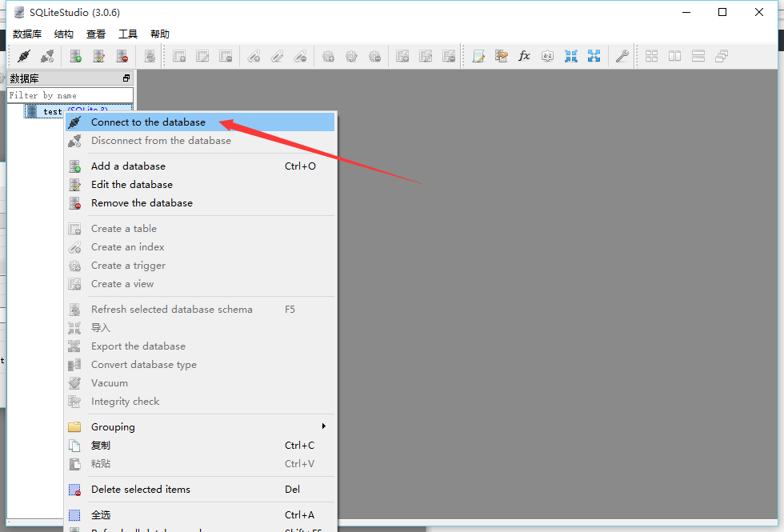
Task: Click the Tile windows horizontally icon
Action: (675, 56)
